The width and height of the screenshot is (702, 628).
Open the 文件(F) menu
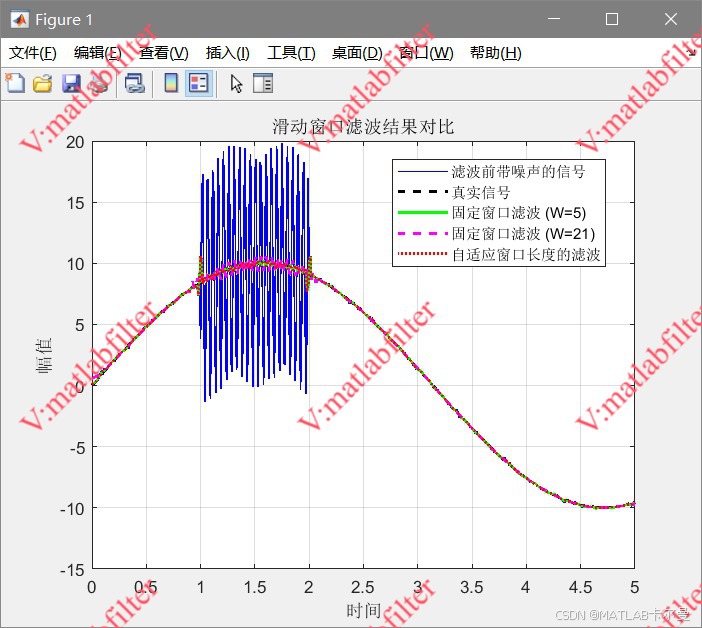33,53
